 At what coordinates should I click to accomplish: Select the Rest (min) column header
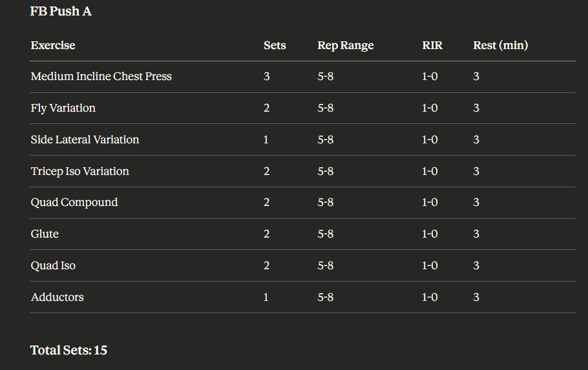click(500, 45)
